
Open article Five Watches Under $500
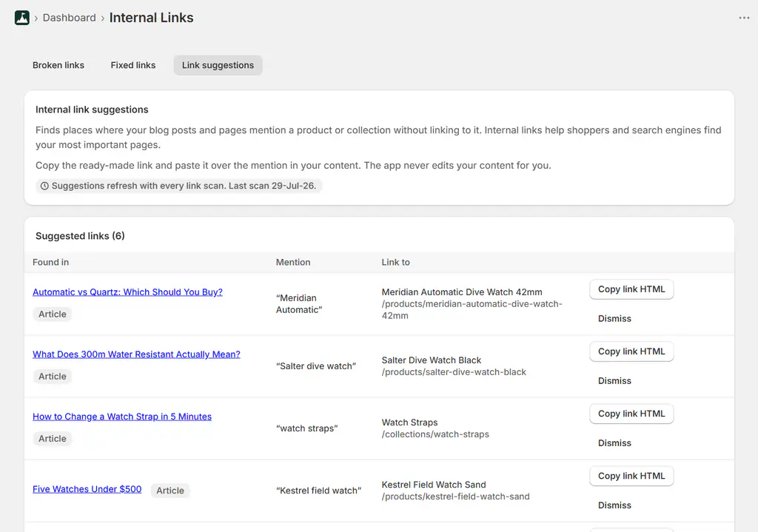87,489
